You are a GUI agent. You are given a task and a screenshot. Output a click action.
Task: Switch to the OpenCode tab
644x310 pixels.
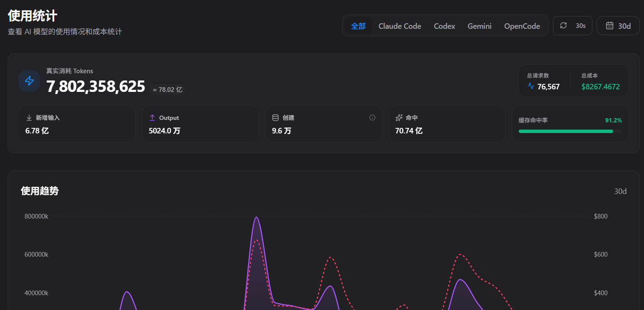click(x=522, y=26)
